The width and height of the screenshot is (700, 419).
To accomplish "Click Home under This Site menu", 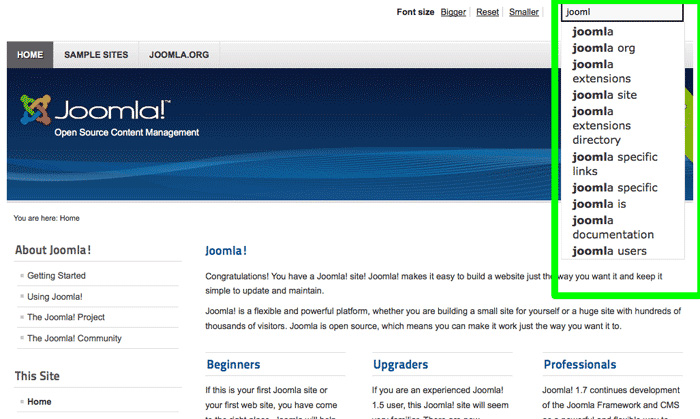I will (39, 402).
